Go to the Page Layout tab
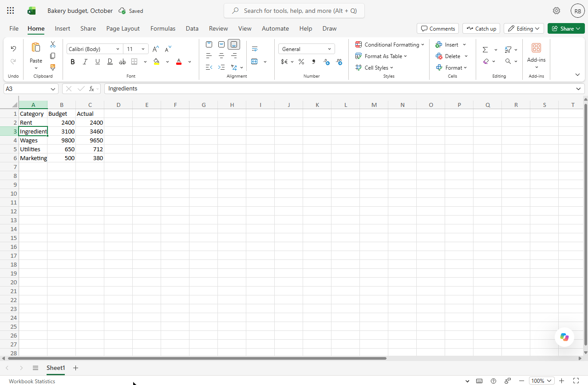The width and height of the screenshot is (588, 385). (123, 28)
